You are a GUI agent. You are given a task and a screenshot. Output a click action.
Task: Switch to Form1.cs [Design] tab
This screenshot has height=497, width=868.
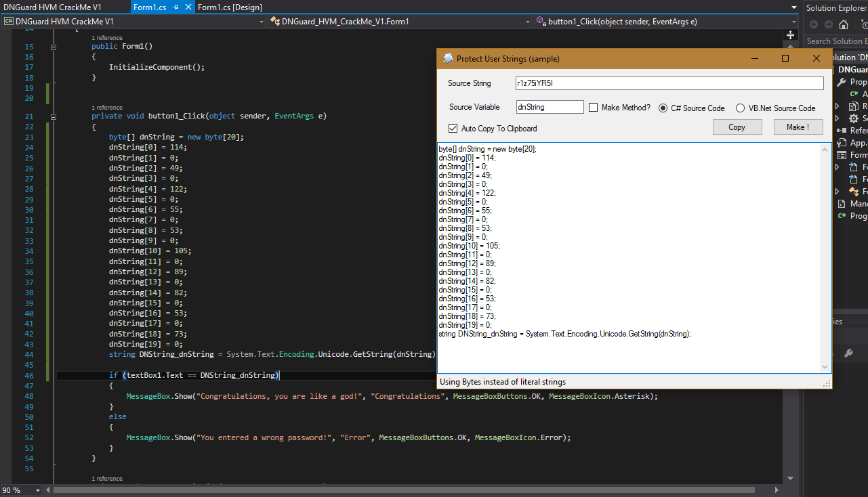[x=230, y=7]
